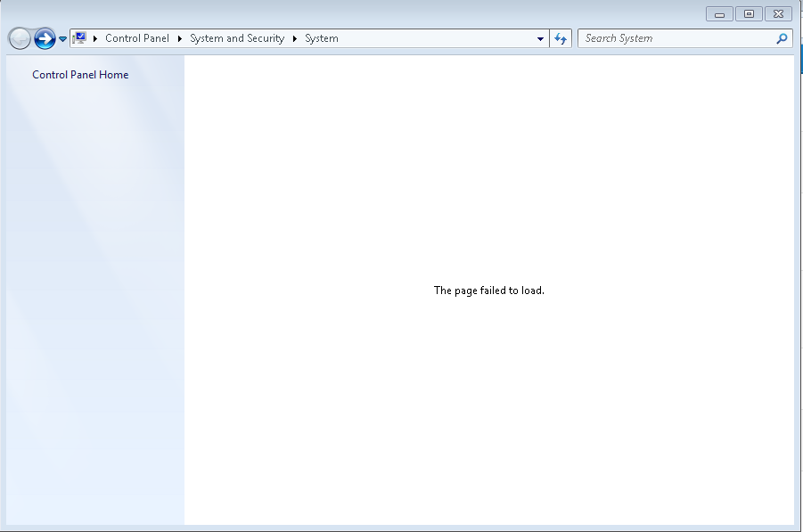
Task: Click the forward navigation arrow button
Action: click(x=45, y=38)
